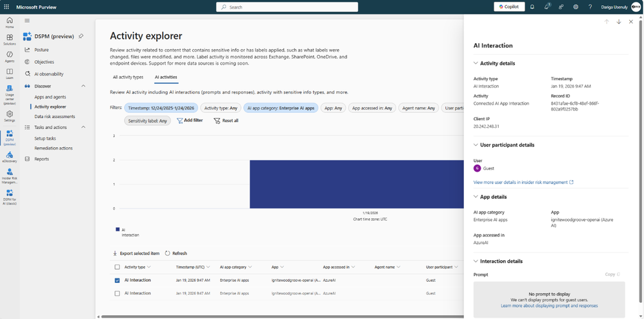Uncheck the first AI Interaction row

point(117,280)
